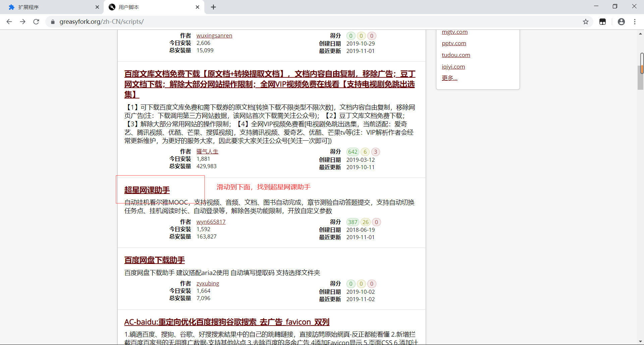Screen dimensions: 644x345
Task: Click the scrollbar up arrow
Action: click(x=641, y=33)
